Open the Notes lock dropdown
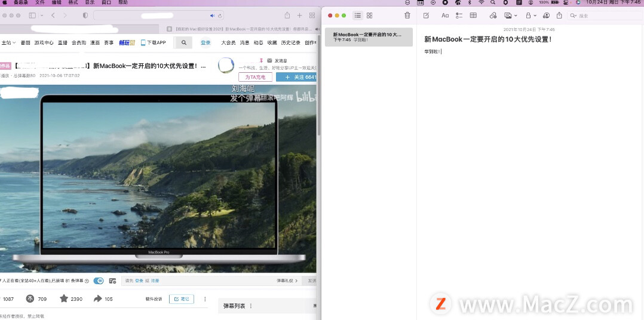Image resolution: width=644 pixels, height=320 pixels. 531,16
